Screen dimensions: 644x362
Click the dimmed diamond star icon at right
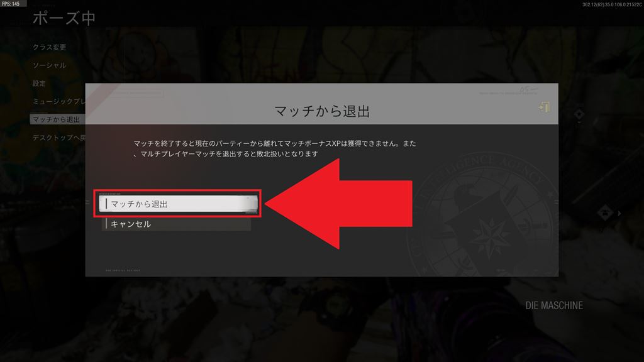(x=579, y=114)
